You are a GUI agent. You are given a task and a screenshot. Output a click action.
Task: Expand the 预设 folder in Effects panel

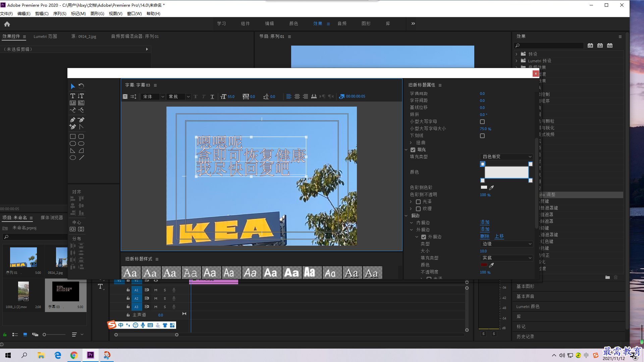[x=517, y=54]
